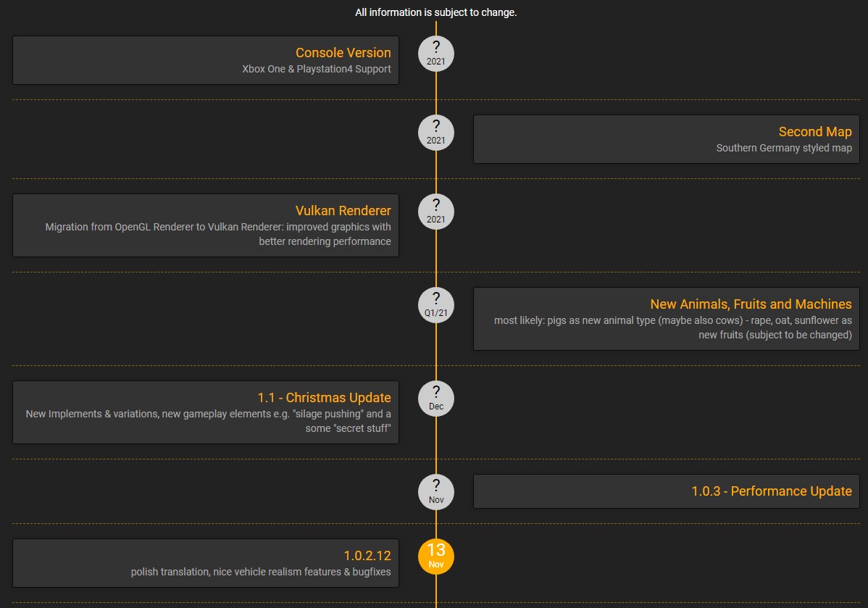
Task: Click the polish translation and bugfixes description
Action: [x=261, y=572]
